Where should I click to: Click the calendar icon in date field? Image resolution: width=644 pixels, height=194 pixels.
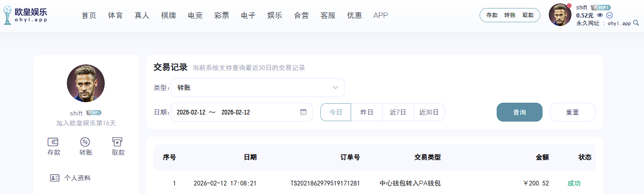point(303,112)
